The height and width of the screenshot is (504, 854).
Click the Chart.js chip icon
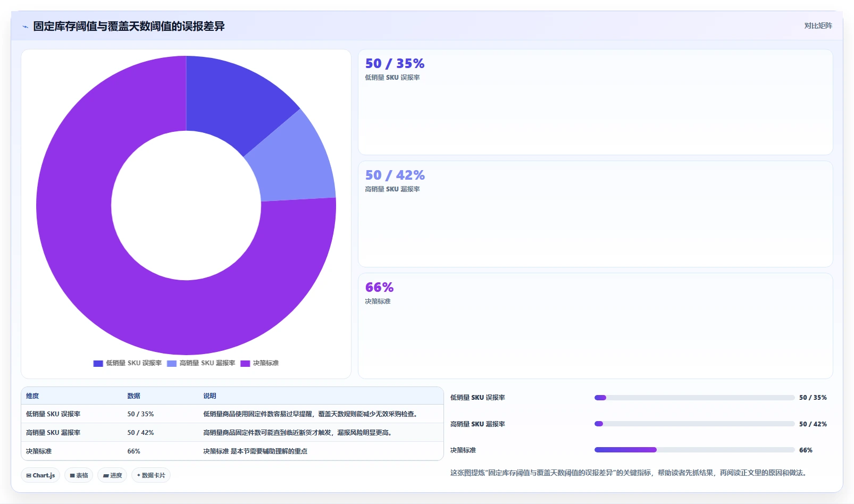click(x=29, y=476)
